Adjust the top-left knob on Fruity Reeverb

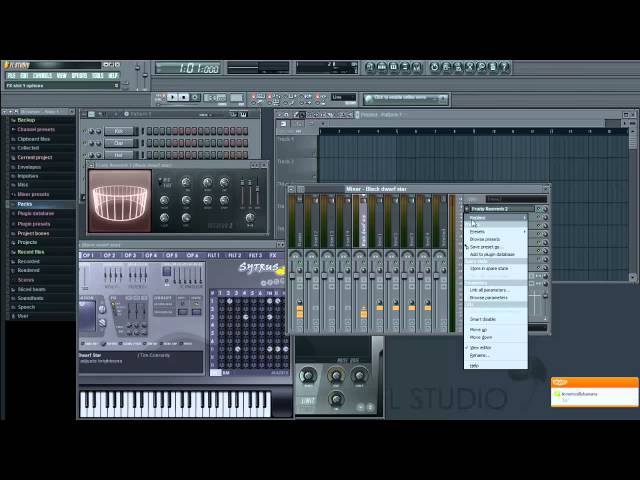tap(186, 182)
